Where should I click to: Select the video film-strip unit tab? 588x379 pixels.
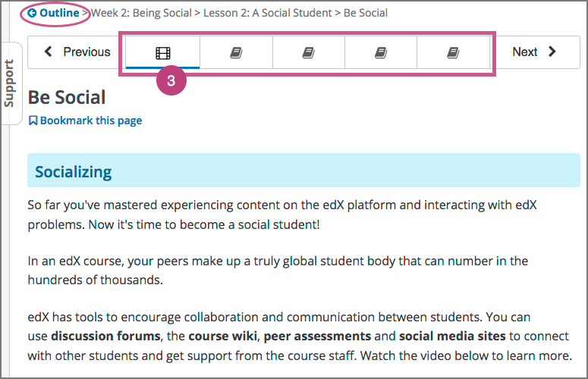(163, 53)
